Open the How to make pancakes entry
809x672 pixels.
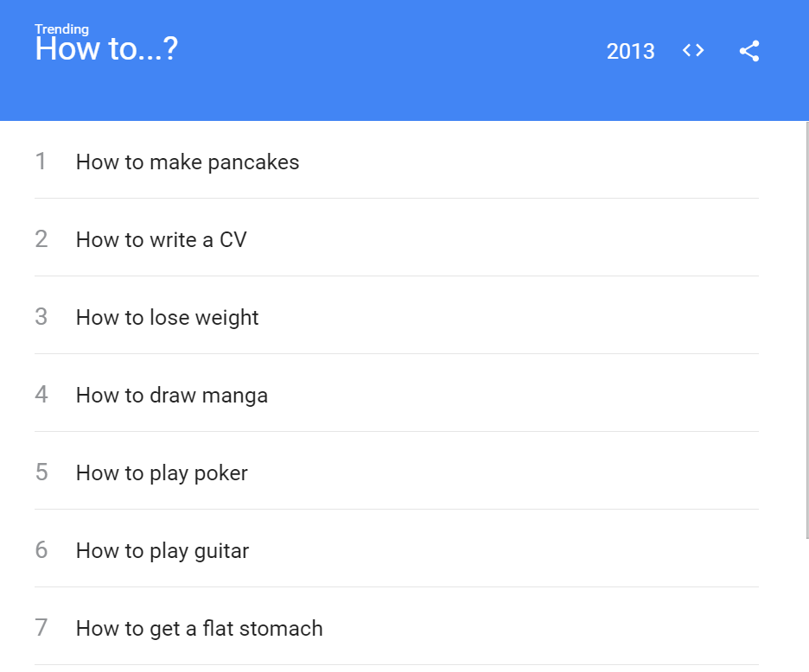coord(187,162)
